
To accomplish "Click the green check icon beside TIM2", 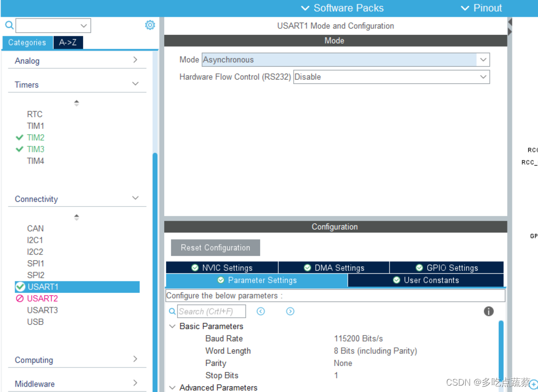I will pos(20,138).
